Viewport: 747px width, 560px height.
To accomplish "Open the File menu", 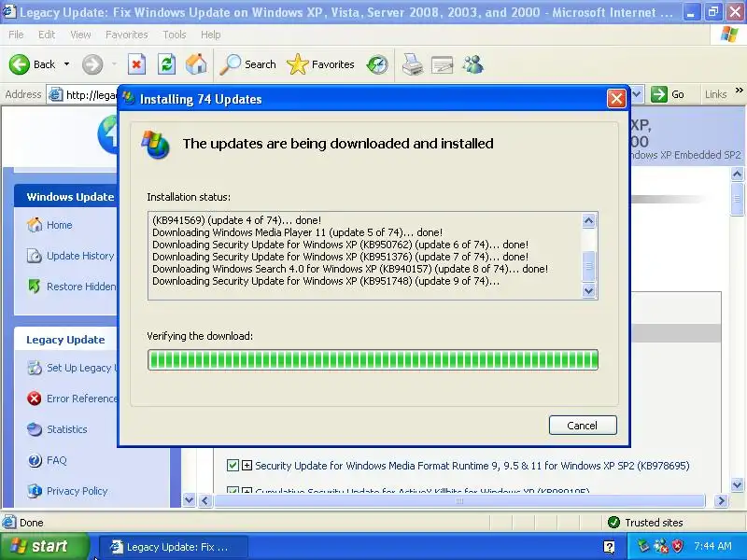I will coord(16,35).
